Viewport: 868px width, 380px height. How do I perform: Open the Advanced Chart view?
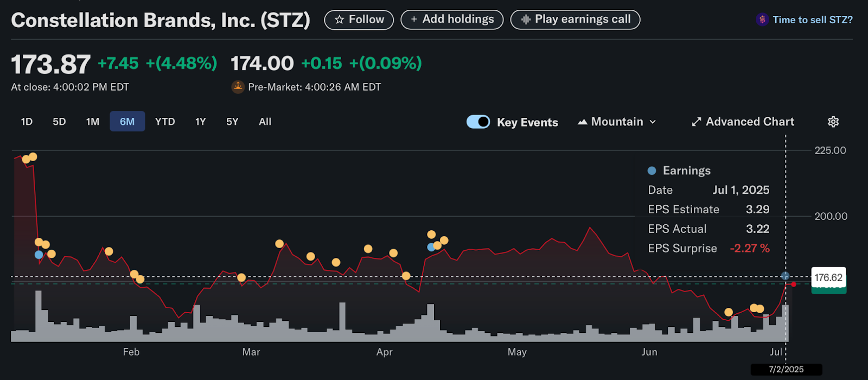click(x=743, y=122)
